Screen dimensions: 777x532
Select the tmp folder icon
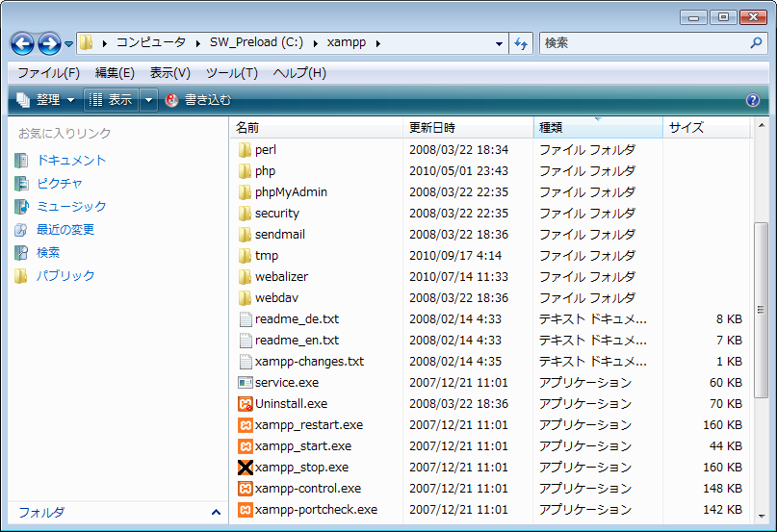point(245,256)
